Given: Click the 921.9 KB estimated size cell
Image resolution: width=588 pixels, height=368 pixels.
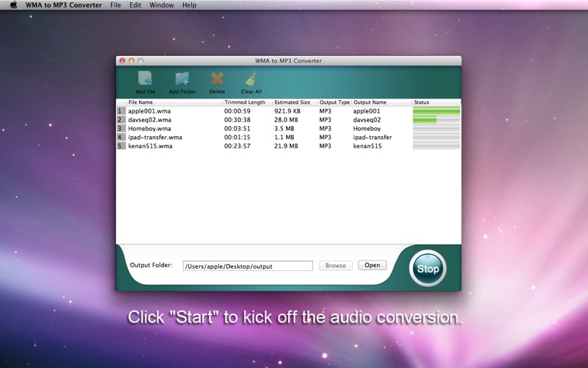Looking at the screenshot, I should (287, 111).
